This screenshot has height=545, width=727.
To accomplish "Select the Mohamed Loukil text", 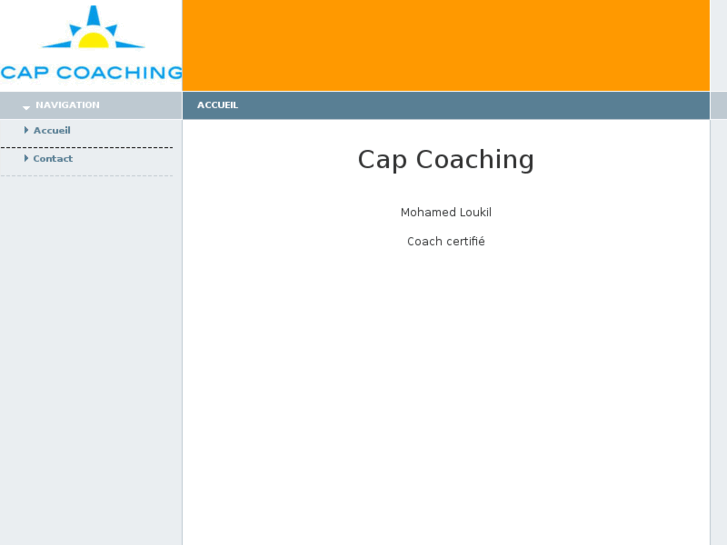I will [446, 212].
